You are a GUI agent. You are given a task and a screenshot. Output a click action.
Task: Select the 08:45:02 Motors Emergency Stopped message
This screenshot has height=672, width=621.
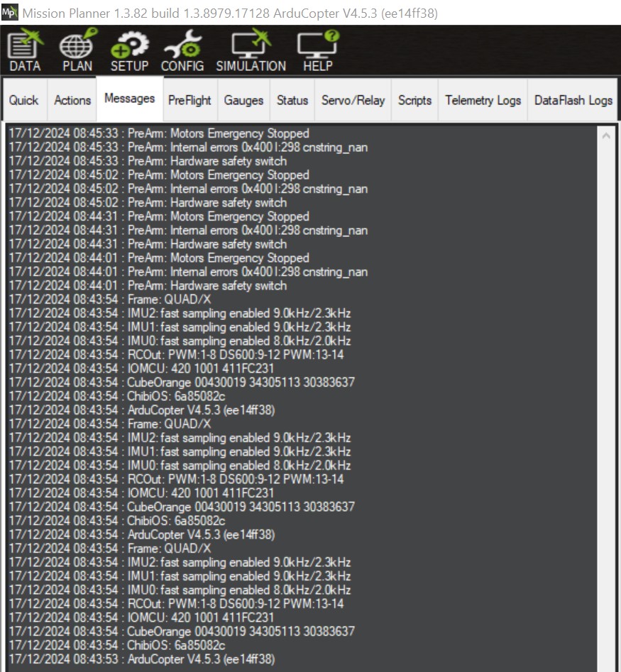click(159, 175)
